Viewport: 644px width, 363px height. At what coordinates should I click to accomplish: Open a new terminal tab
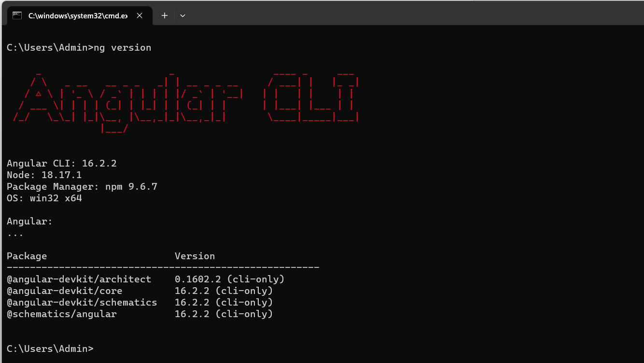(164, 15)
